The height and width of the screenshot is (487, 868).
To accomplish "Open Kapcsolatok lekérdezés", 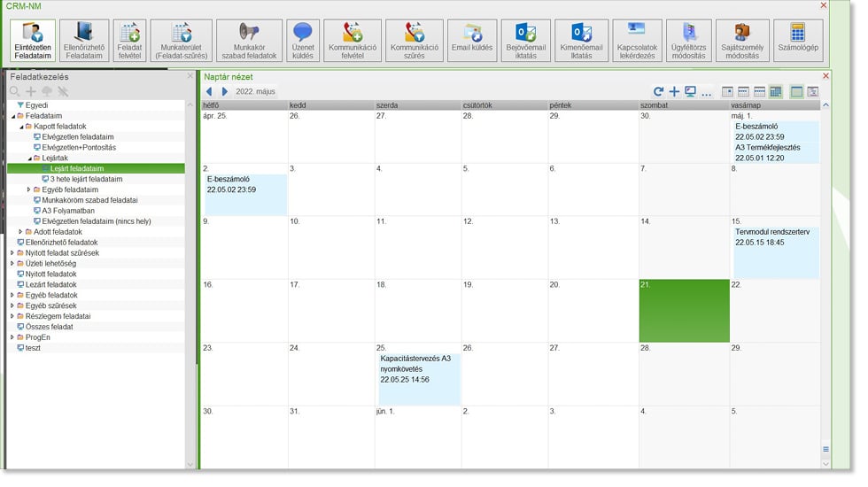I will [x=637, y=41].
